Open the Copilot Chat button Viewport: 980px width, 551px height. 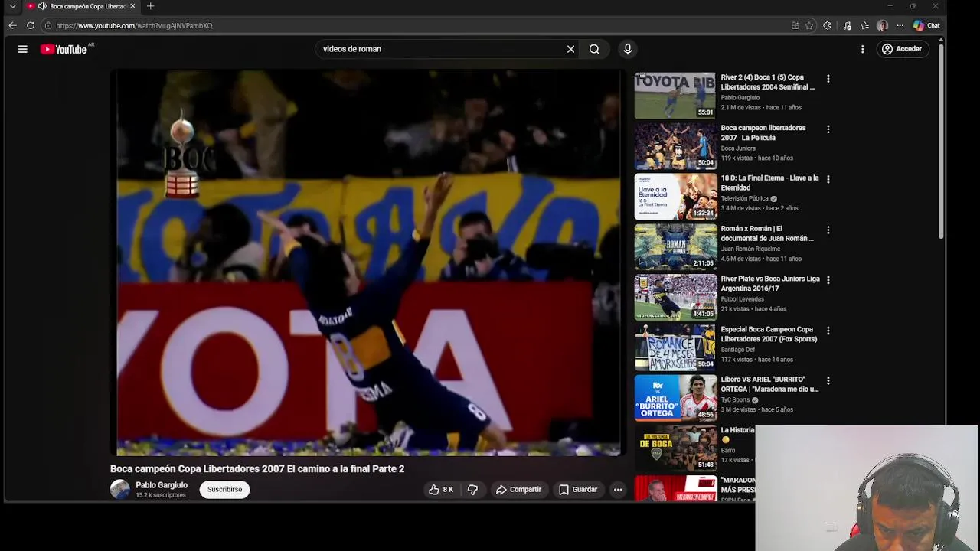tap(926, 25)
